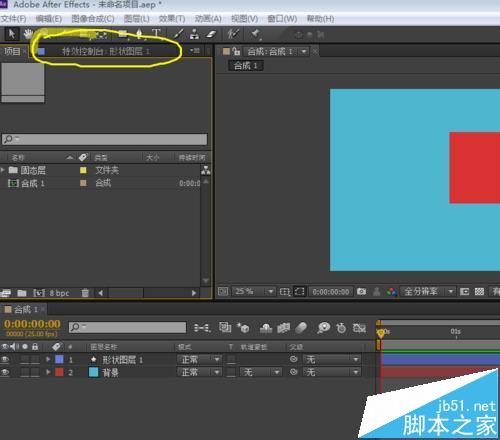This screenshot has height=440, width=500.
Task: Click the blue label color of layer 1
Action: pos(59,359)
